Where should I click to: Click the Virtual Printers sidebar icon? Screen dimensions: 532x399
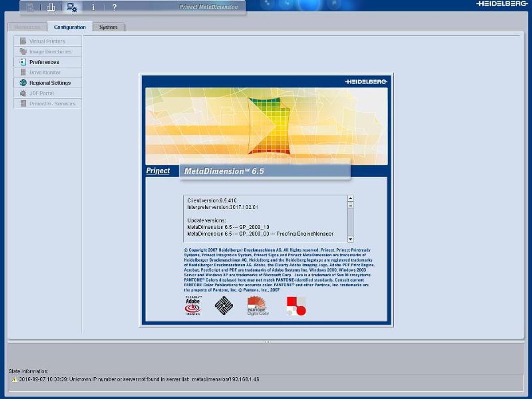point(22,41)
